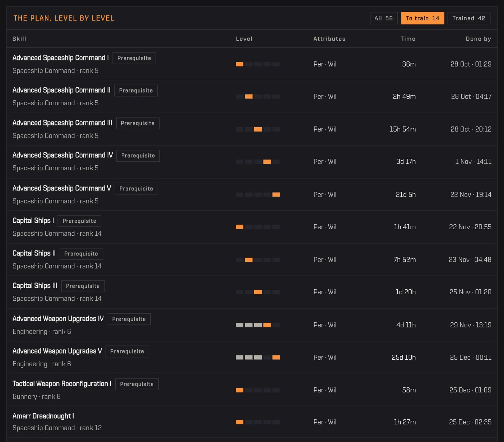The width and height of the screenshot is (504, 442).
Task: Select the Advanced Weapon Upgrades V skill name
Action: pyautogui.click(x=57, y=351)
